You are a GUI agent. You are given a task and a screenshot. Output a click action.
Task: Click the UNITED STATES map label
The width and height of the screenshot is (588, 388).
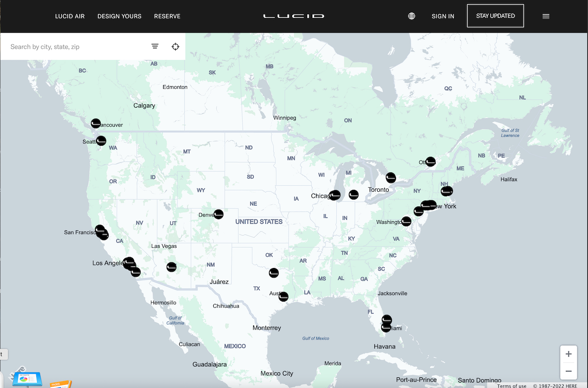[259, 222]
